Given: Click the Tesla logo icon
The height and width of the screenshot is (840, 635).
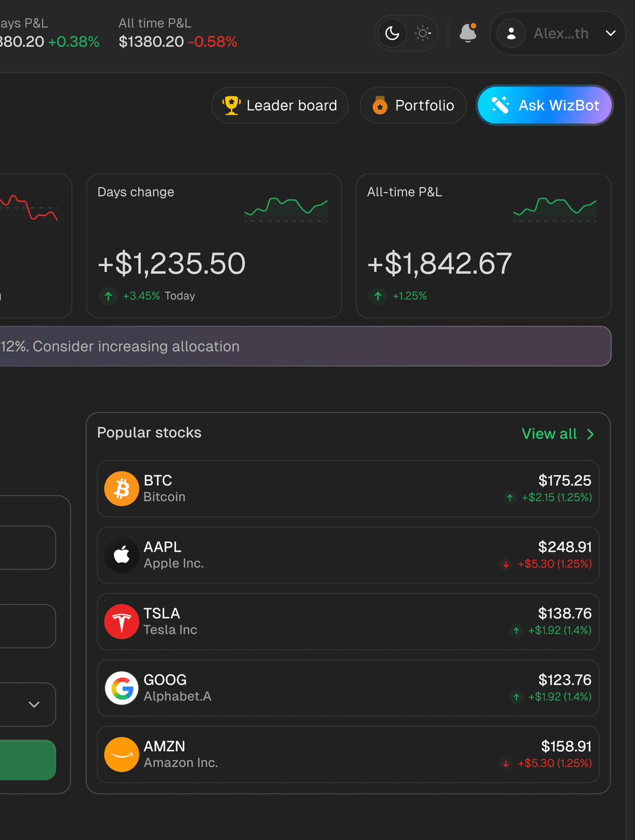Looking at the screenshot, I should (122, 621).
